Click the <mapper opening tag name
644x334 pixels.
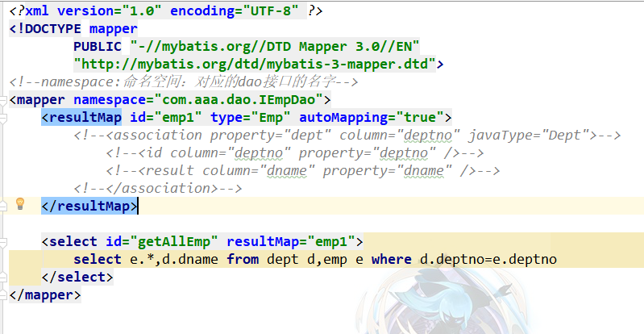tap(37, 99)
